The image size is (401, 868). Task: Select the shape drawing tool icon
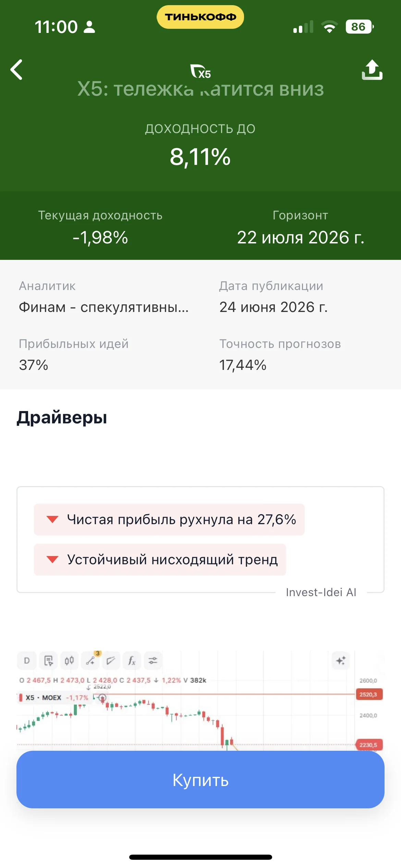[111, 661]
